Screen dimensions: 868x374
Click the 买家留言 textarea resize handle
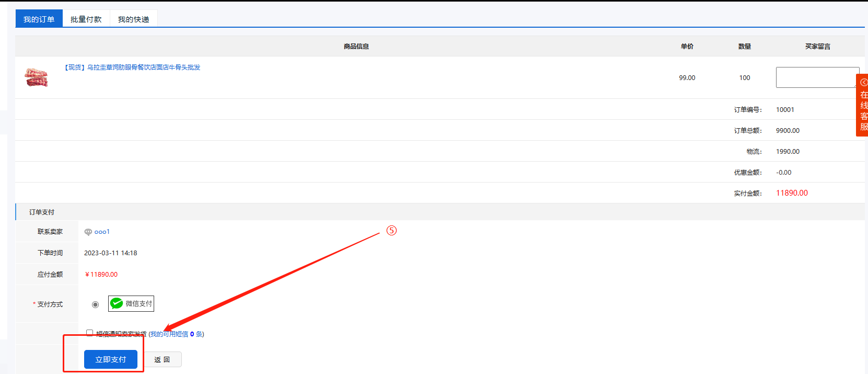click(x=857, y=86)
